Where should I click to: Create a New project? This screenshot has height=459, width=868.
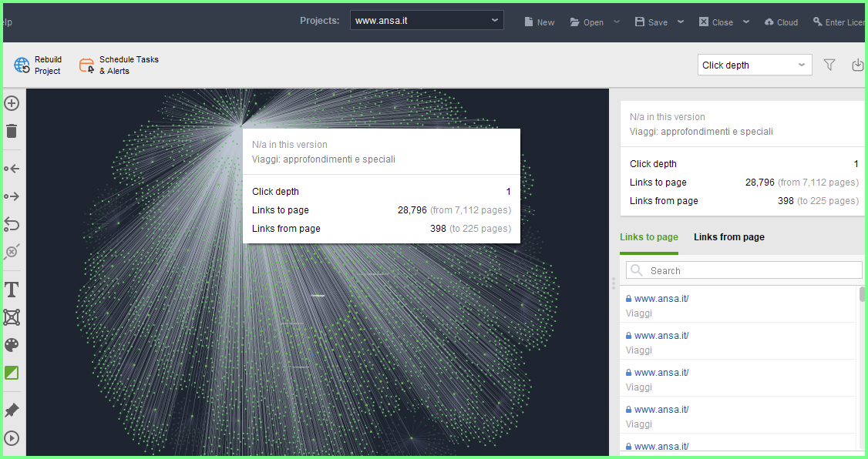tap(539, 22)
